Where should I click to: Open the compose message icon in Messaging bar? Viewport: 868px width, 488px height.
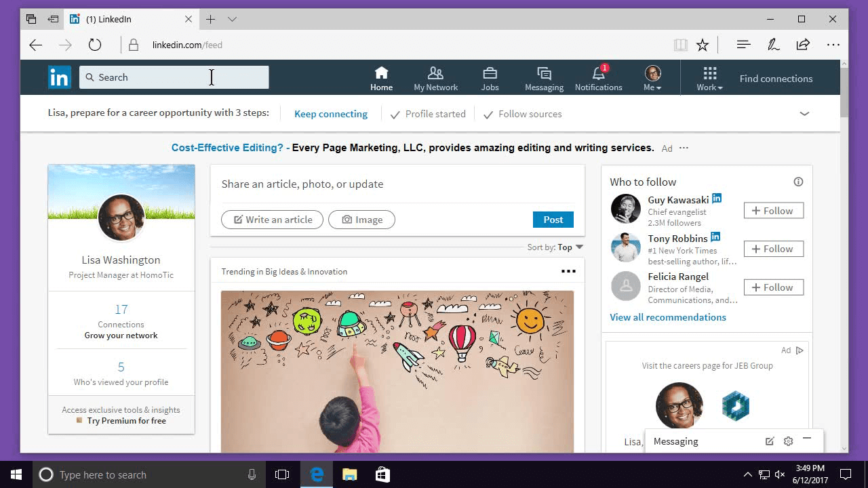770,441
